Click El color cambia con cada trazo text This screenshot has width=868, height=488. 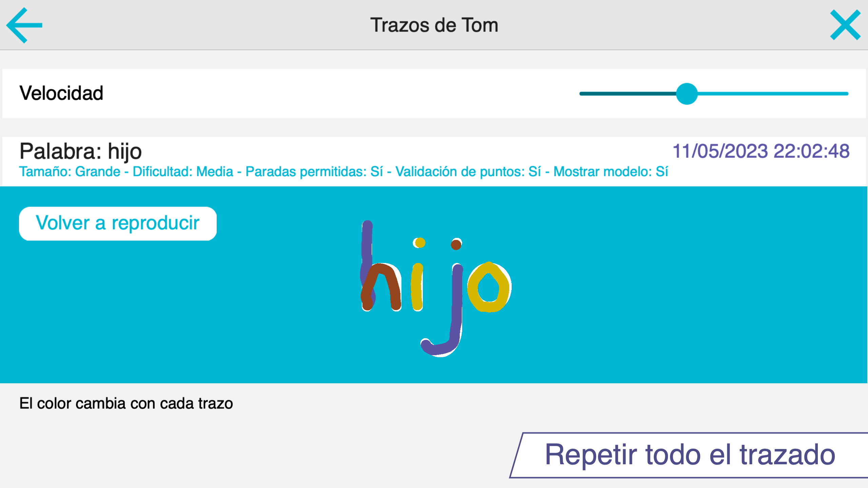coord(126,404)
